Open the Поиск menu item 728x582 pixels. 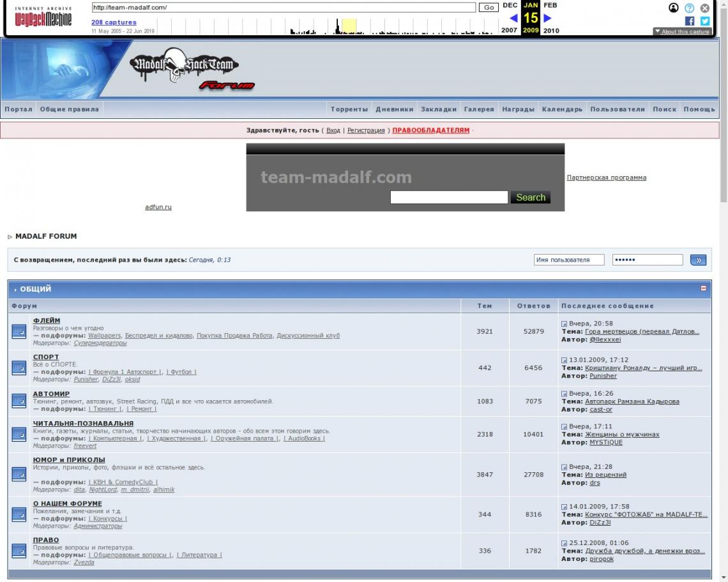[664, 109]
